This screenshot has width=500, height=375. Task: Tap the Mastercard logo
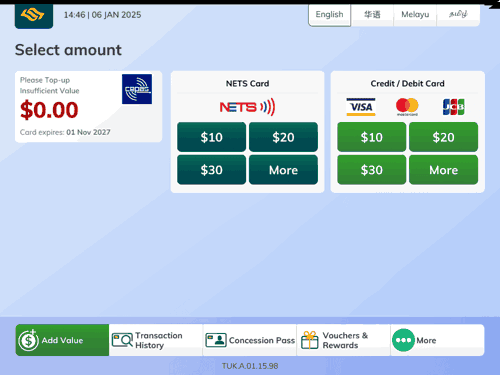(407, 107)
